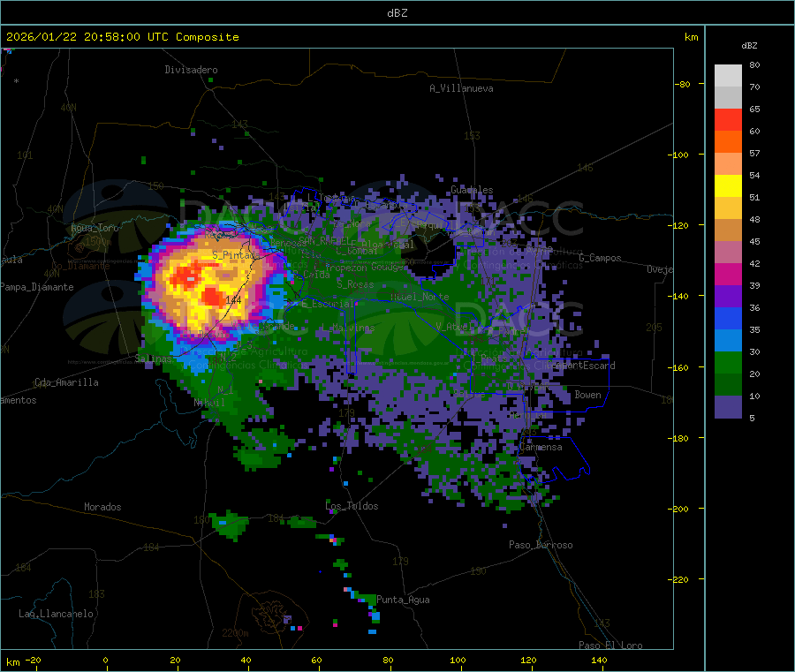This screenshot has height=672, width=795.
Task: Select the yellow 54 dBZ legend swatch
Action: (728, 186)
